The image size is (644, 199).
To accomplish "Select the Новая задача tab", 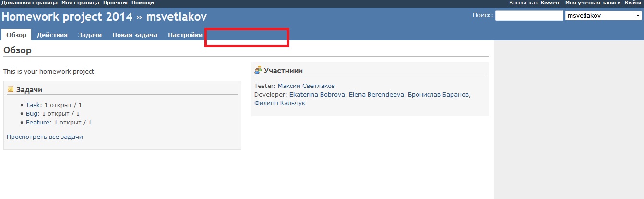I will 135,35.
